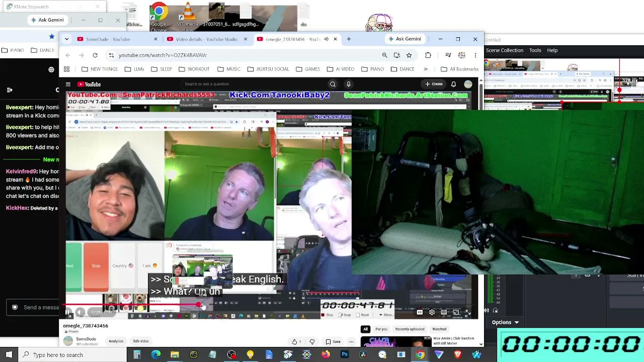Image resolution: width=644 pixels, height=362 pixels.
Task: Expand the Options dropdown in the right window
Action: [505, 322]
